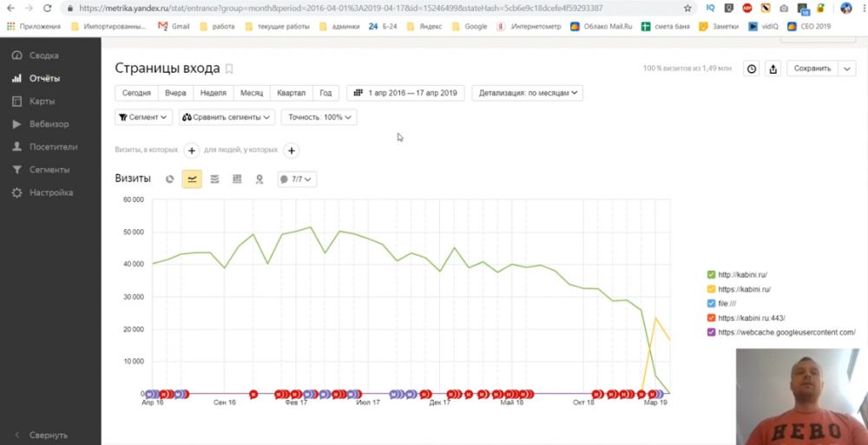Image resolution: width=868 pixels, height=445 pixels.
Task: Bookmark the Страницы входа report
Action: pos(229,69)
